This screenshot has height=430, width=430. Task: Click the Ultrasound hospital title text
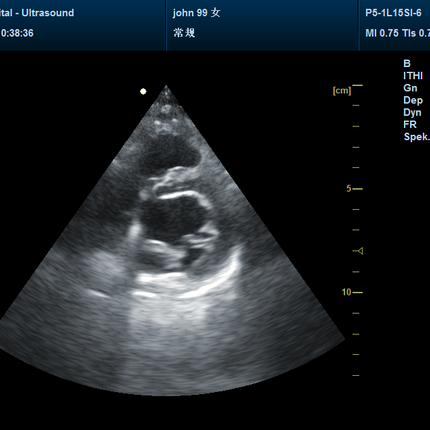point(37,13)
